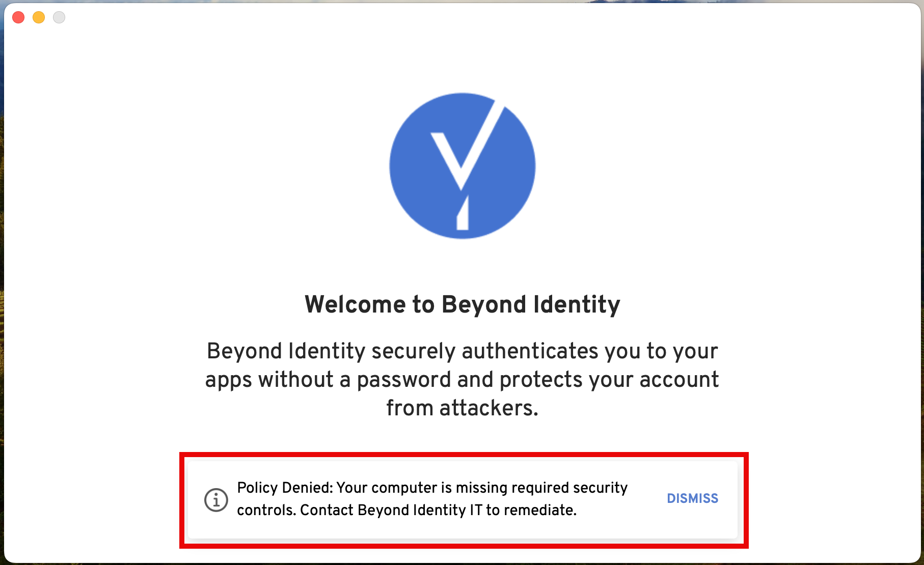Click the blue Beyond Identity logo
Screen dimensions: 924x565
(x=462, y=166)
